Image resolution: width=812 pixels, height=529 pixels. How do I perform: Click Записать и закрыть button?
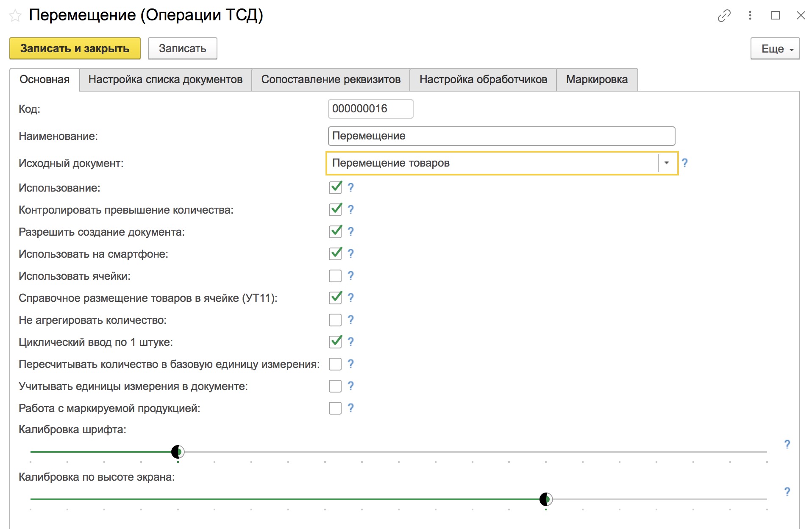pyautogui.click(x=75, y=48)
